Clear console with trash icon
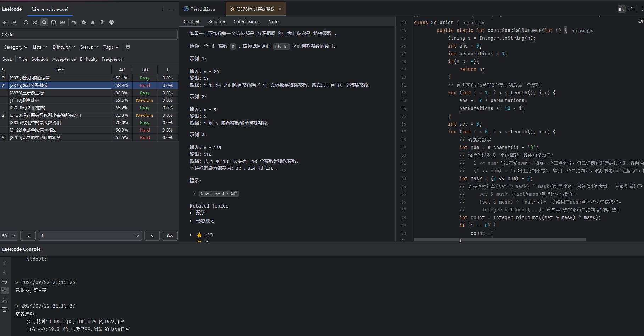Viewport: 644px width, 336px height. tap(5, 309)
